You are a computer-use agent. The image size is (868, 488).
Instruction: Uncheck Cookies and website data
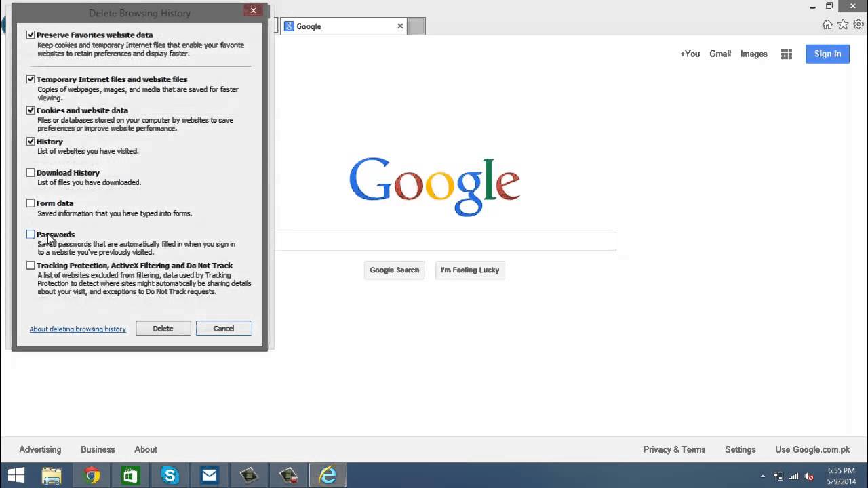coord(31,110)
